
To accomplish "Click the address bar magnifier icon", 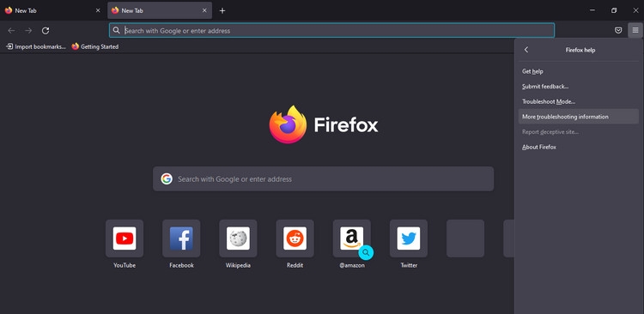I will coord(117,30).
